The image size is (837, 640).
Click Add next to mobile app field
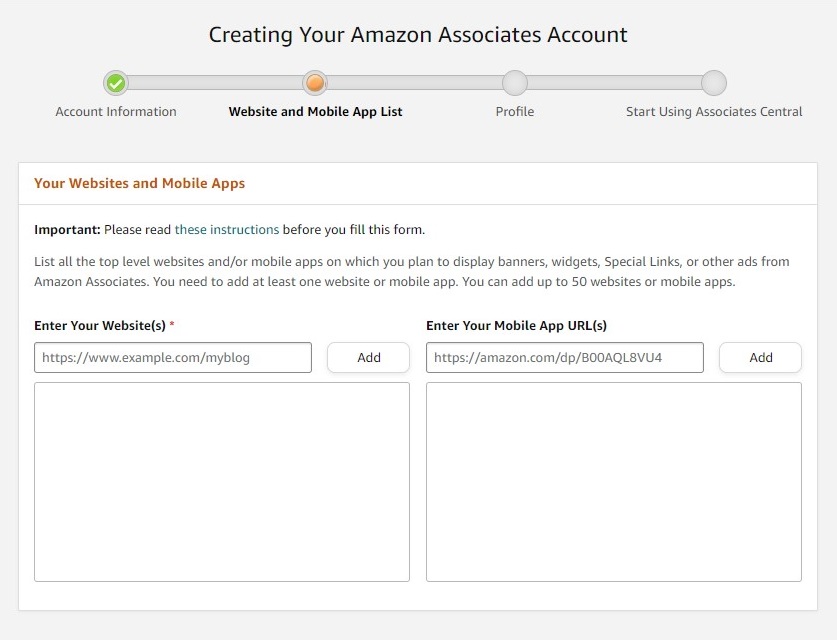tap(761, 358)
